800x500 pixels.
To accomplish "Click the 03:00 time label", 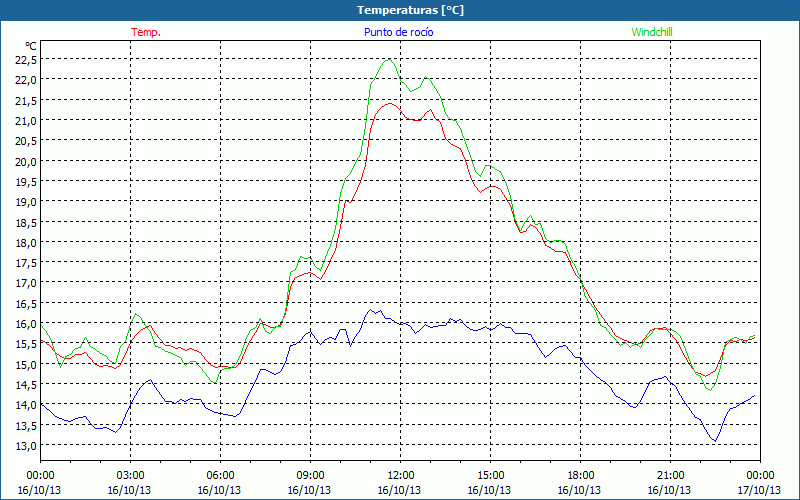I will coord(130,475).
